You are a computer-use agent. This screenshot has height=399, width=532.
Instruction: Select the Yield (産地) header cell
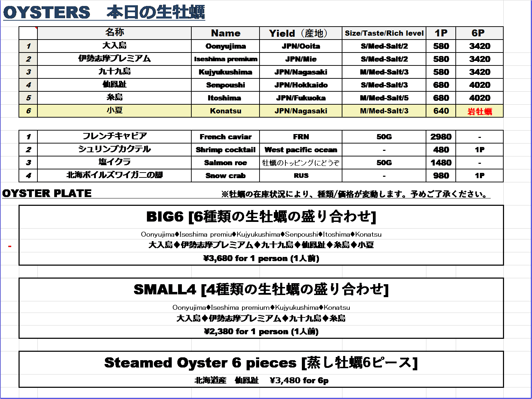coord(301,33)
